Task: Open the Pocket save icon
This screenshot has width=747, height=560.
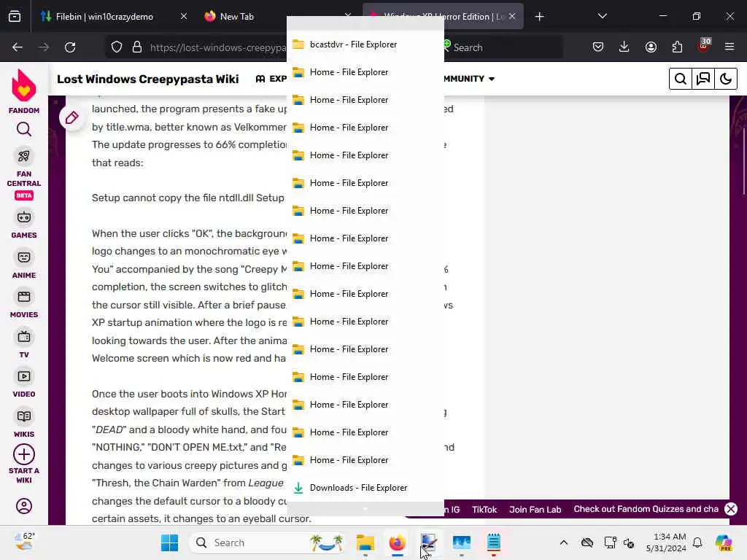Action: point(598,47)
